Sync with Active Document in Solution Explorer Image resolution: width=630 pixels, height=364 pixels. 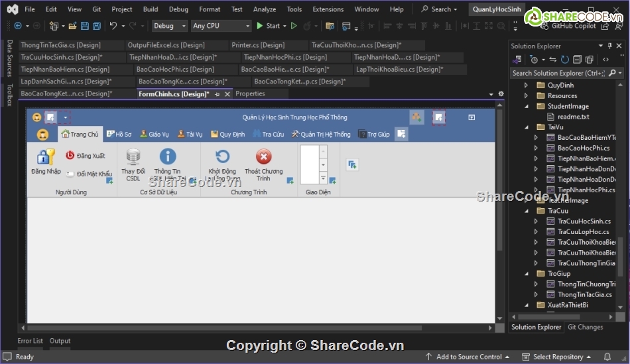pyautogui.click(x=553, y=60)
